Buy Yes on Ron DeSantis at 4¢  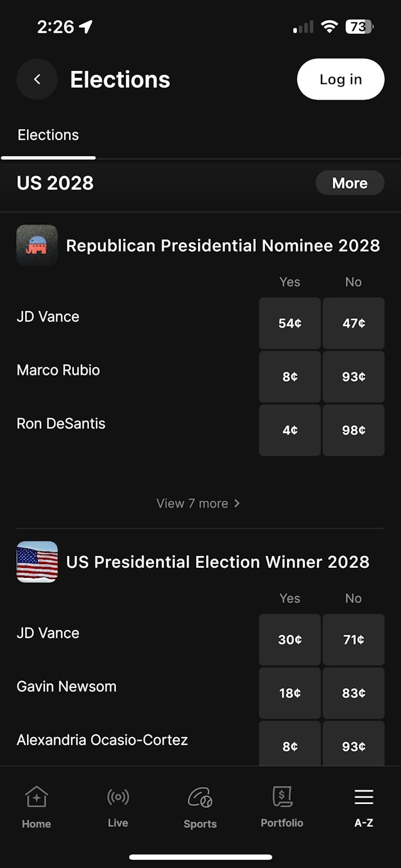(289, 430)
